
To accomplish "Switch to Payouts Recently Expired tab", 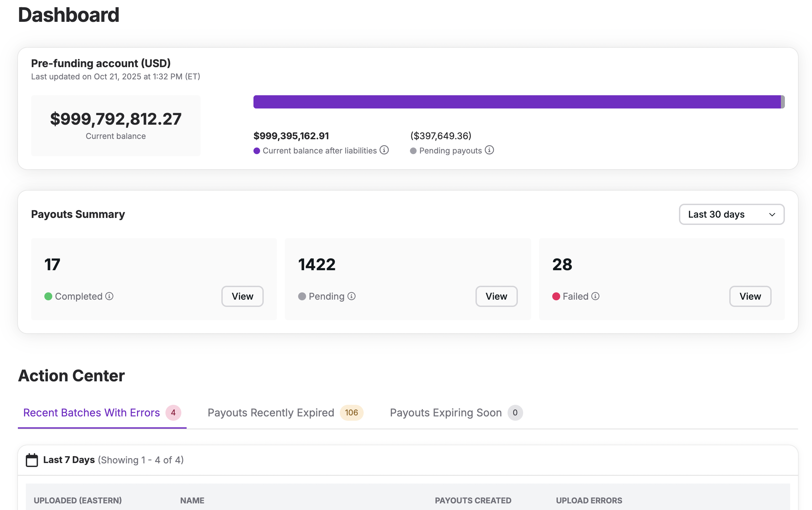I will click(285, 412).
